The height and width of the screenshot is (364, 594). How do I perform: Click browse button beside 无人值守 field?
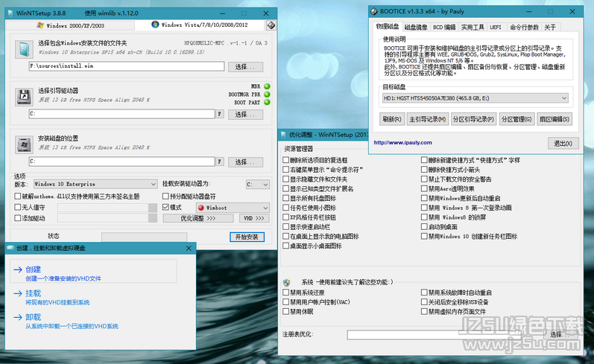pos(153,208)
